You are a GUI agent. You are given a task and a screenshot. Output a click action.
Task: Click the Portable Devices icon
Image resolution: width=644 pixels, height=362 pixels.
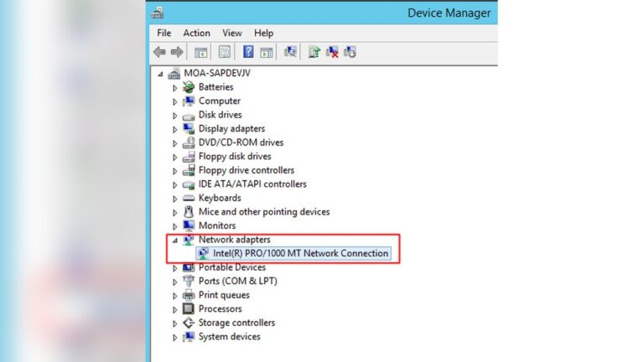pyautogui.click(x=189, y=267)
